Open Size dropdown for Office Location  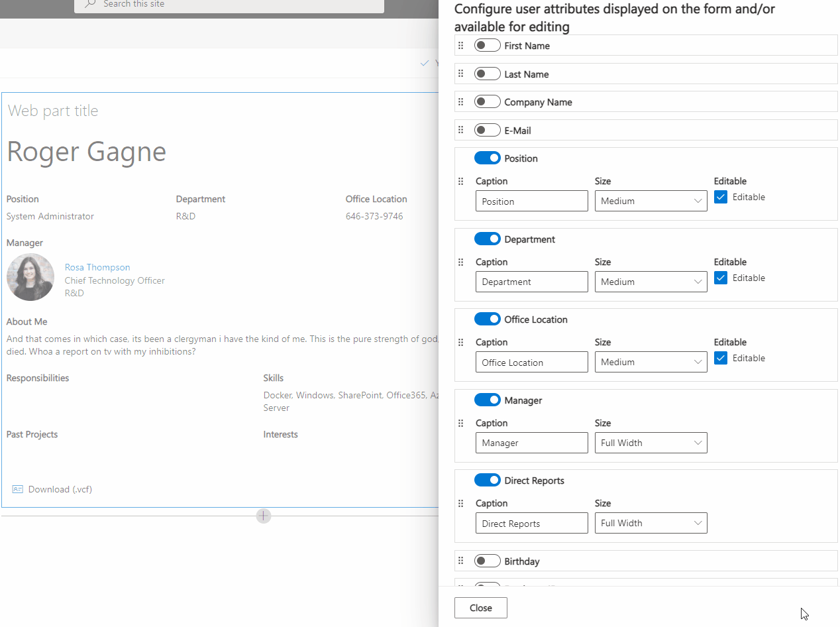[x=651, y=362]
